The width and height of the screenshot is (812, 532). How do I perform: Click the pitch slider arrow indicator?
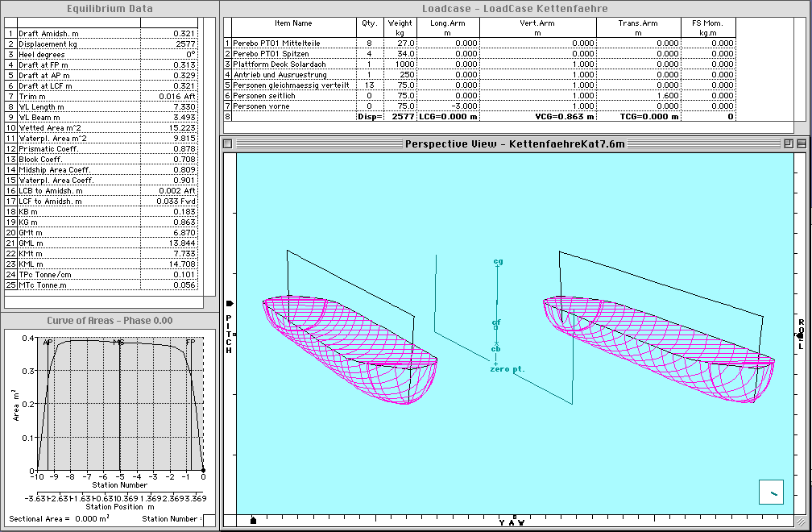pyautogui.click(x=230, y=304)
